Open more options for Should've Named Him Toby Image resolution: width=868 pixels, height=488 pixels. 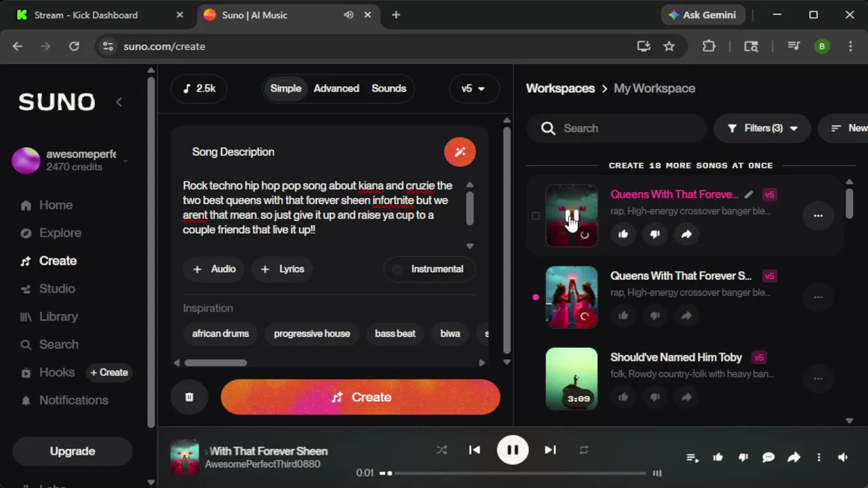point(818,378)
